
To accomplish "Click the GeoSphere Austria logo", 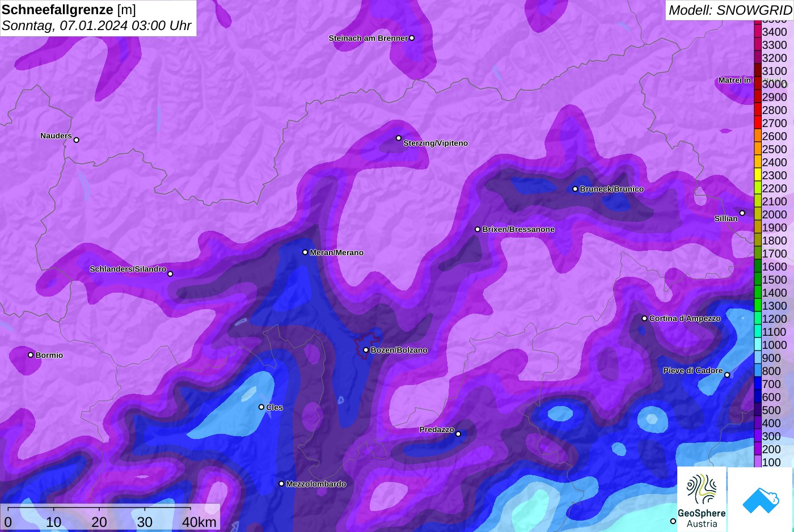I will [x=702, y=500].
